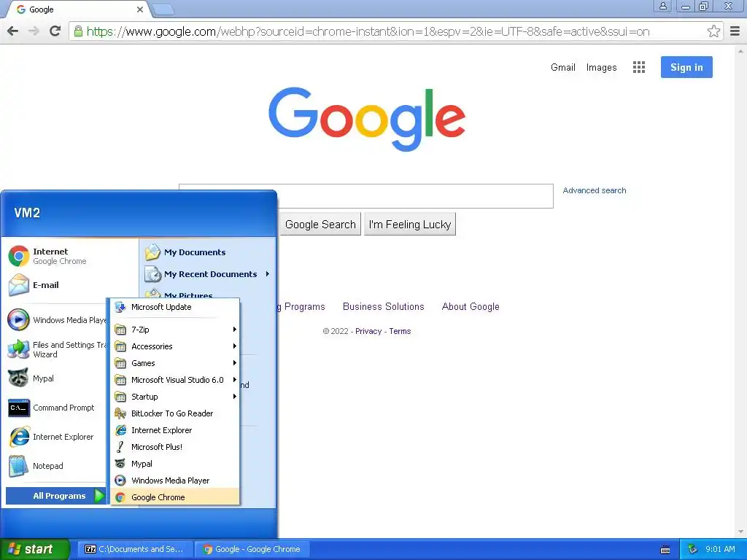Open the Chrome hamburger menu
Viewport: 747px width, 560px height.
(x=735, y=31)
